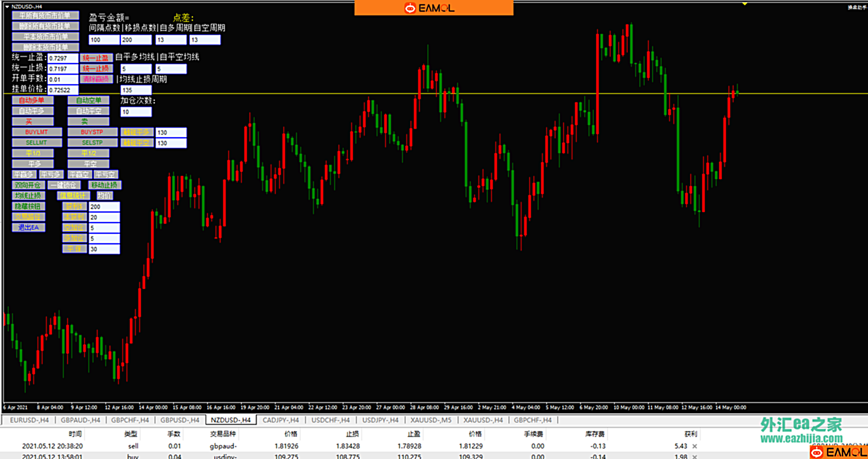Screen dimensions: 868x459
Task: Close the gbpaud sell order with X
Action: pos(695,446)
